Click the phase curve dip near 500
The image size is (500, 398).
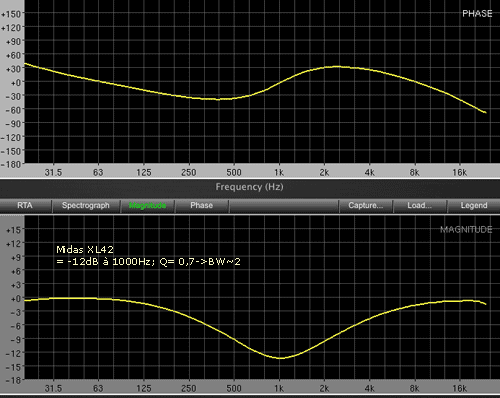coord(217,99)
